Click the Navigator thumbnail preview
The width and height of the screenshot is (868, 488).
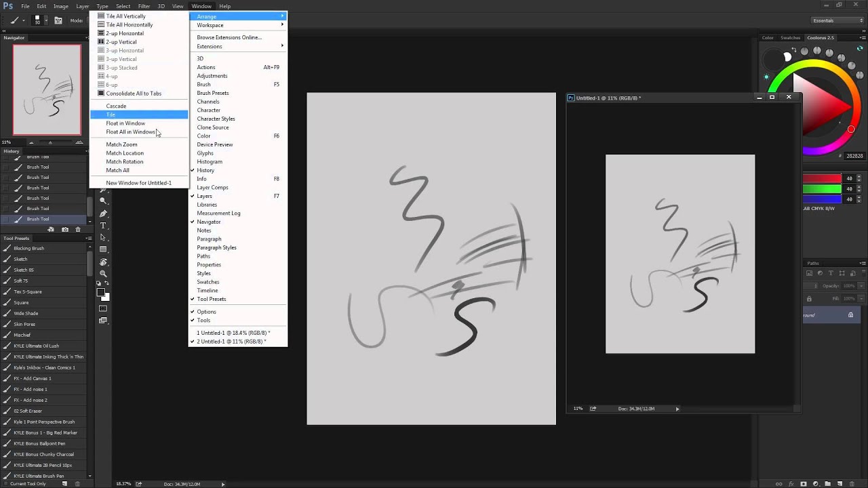tap(47, 90)
